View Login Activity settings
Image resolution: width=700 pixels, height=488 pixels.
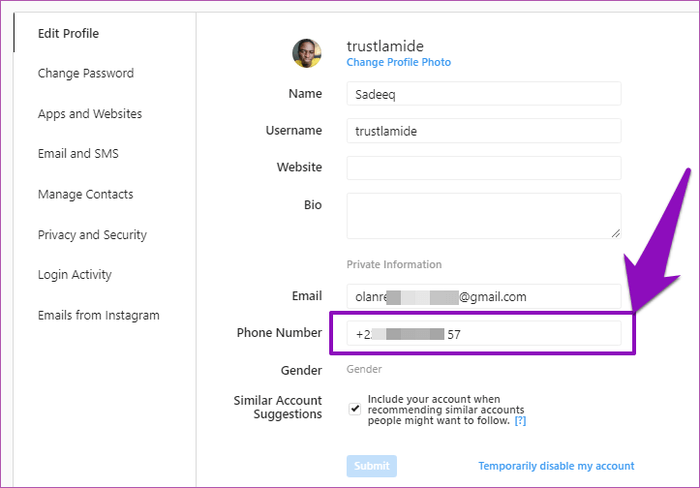[74, 275]
